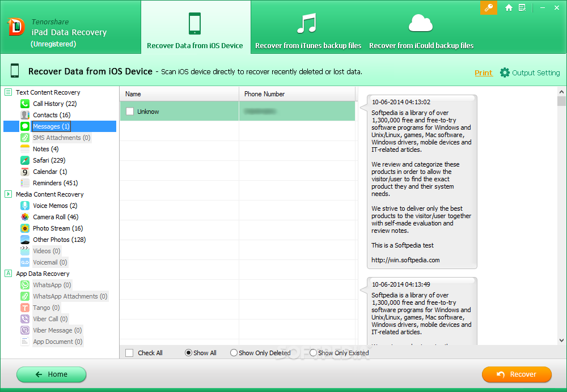This screenshot has width=567, height=392.
Task: Select Camera Roll (46) in tree
Action: [56, 217]
